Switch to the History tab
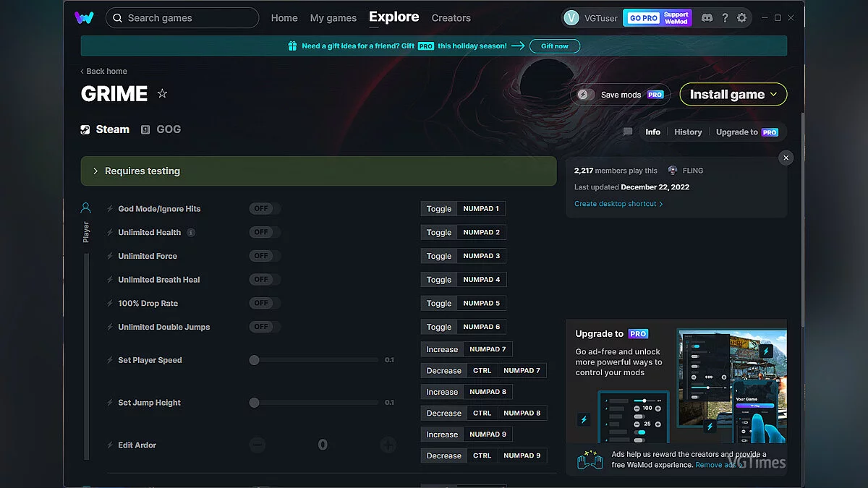Image resolution: width=868 pixels, height=488 pixels. (688, 132)
